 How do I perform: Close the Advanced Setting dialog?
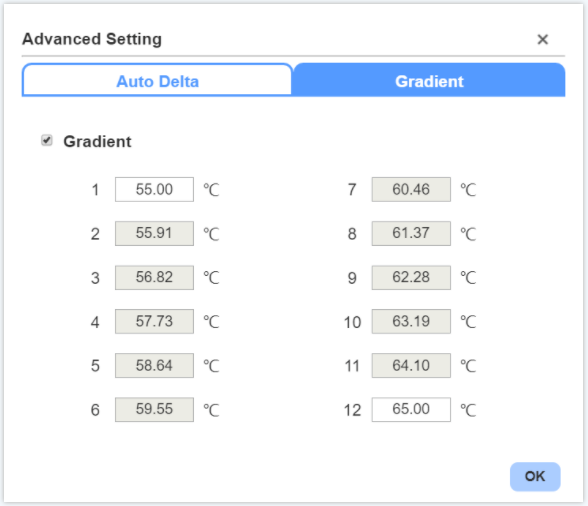(542, 39)
